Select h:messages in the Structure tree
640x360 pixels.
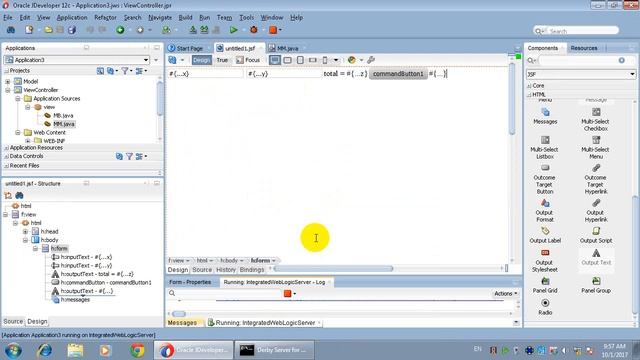pyautogui.click(x=75, y=300)
